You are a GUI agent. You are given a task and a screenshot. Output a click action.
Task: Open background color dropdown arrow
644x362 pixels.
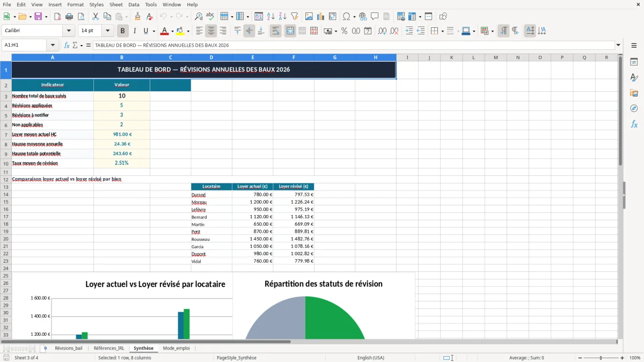pyautogui.click(x=189, y=31)
